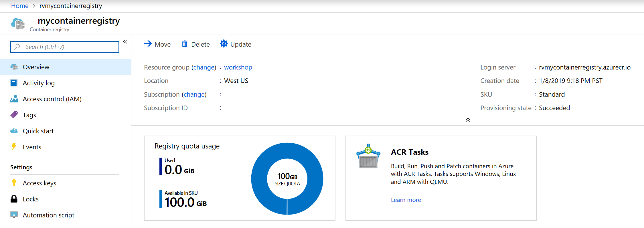Click rvmycontainerregistry breadcrumb text
Viewport: 644px width, 228px height.
(71, 6)
